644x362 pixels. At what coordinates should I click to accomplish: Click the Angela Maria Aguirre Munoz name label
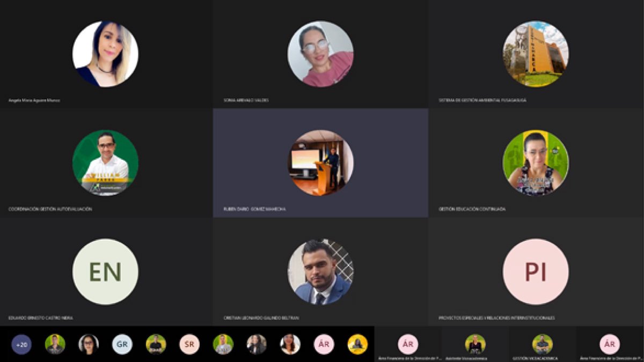pyautogui.click(x=34, y=100)
